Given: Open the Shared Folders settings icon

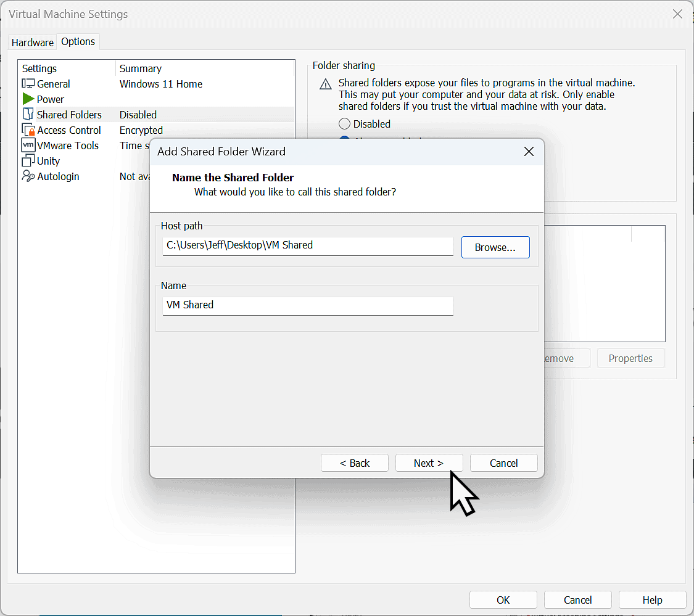Looking at the screenshot, I should [28, 114].
